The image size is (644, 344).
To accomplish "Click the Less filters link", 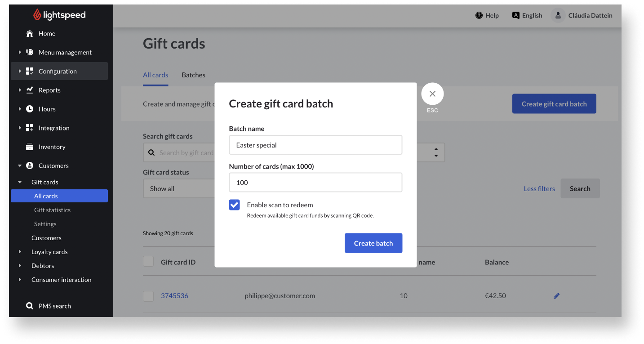I will pyautogui.click(x=539, y=189).
